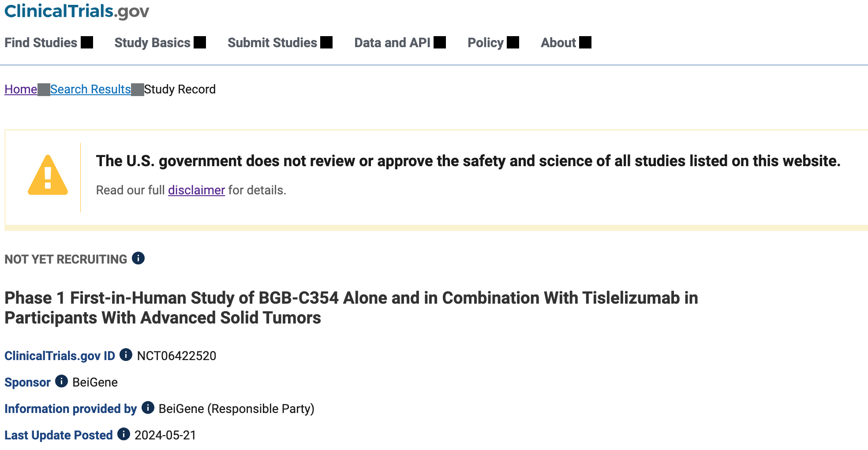Click the NCT06422520 study ID text
This screenshot has height=450, width=868.
click(x=176, y=356)
